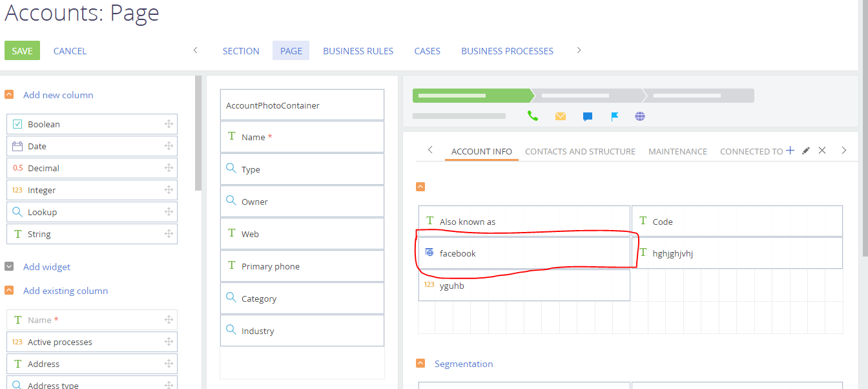Click the yellow email envelope icon
This screenshot has width=868, height=389.
coord(561,116)
